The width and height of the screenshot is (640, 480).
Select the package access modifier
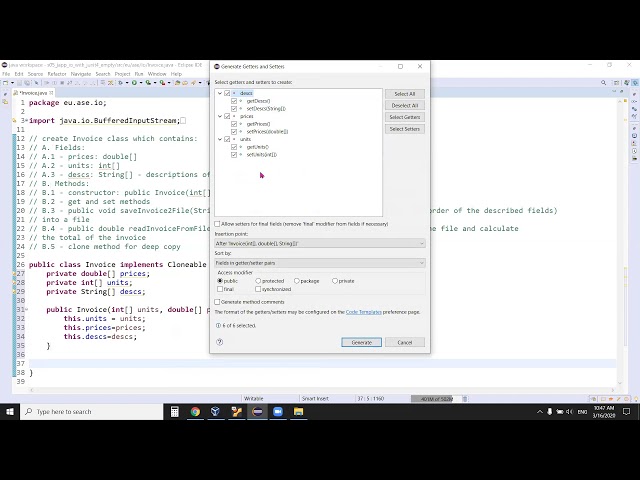pos(297,281)
